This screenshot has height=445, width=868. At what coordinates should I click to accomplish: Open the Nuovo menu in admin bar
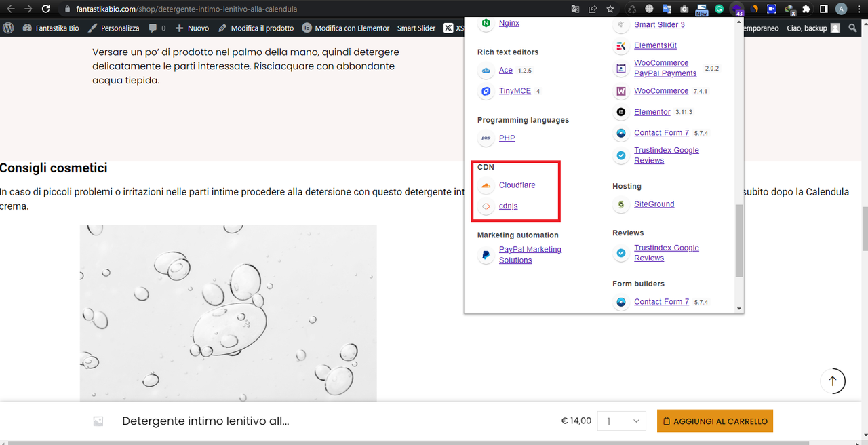192,28
